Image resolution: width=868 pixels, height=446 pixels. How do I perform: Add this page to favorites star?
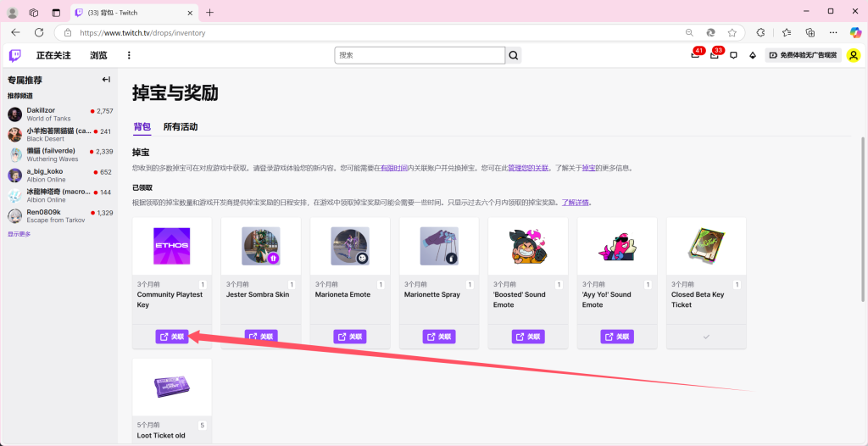pyautogui.click(x=732, y=33)
